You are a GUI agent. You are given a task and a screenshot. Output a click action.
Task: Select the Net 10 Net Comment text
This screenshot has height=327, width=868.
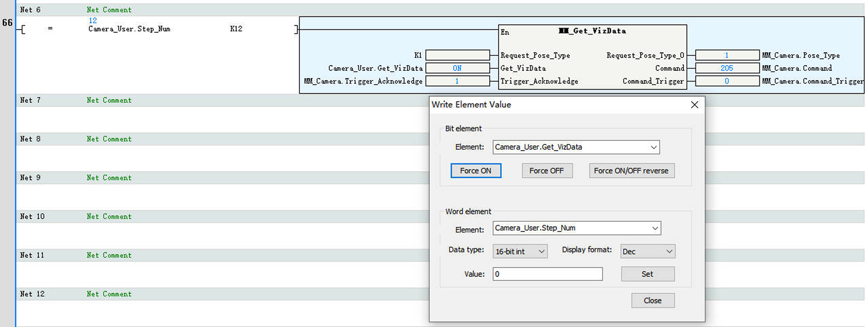coord(109,217)
